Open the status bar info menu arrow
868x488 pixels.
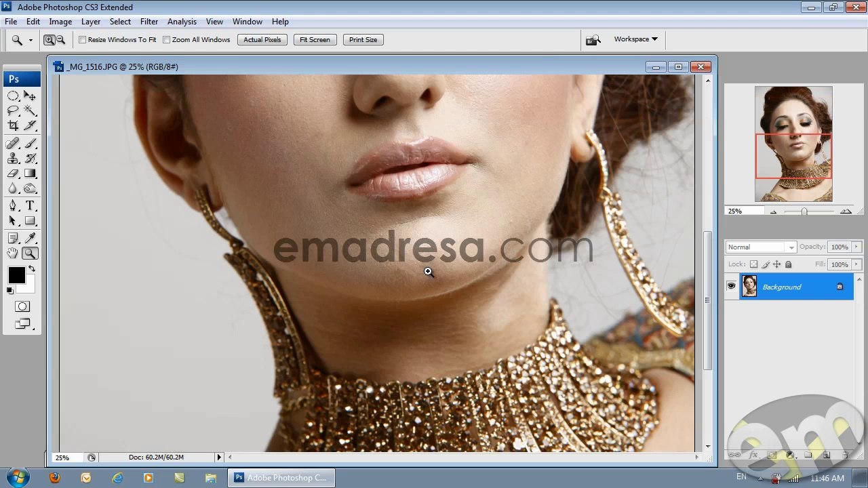click(219, 457)
